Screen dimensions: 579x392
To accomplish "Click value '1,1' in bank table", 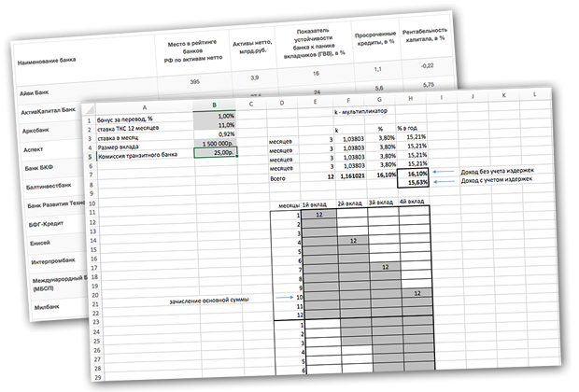I will click(377, 69).
